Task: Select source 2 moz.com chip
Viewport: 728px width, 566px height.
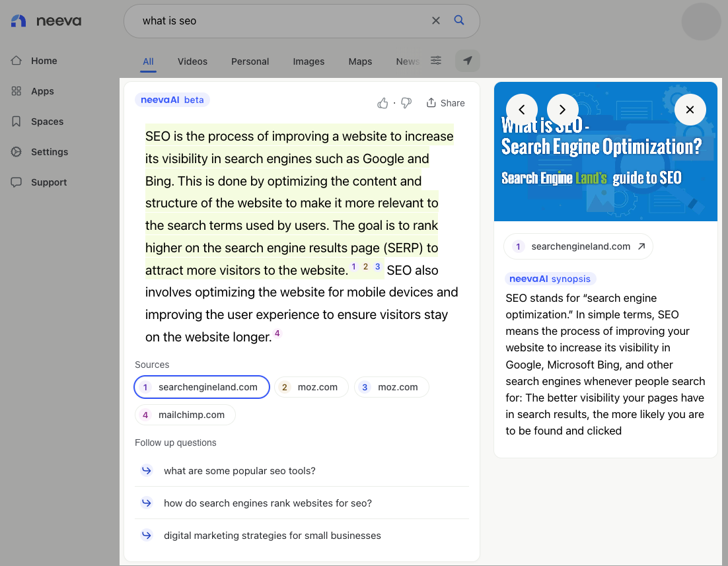Action: click(312, 387)
